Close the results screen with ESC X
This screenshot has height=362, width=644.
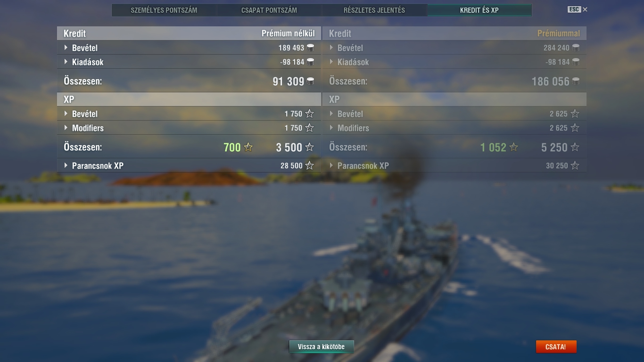coord(578,9)
